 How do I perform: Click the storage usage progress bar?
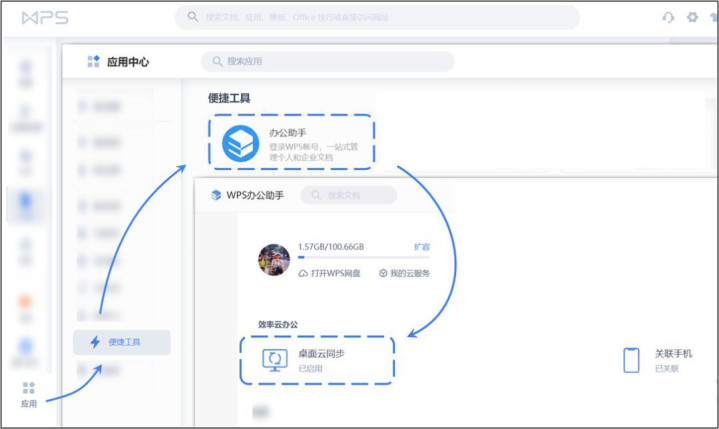pos(364,258)
